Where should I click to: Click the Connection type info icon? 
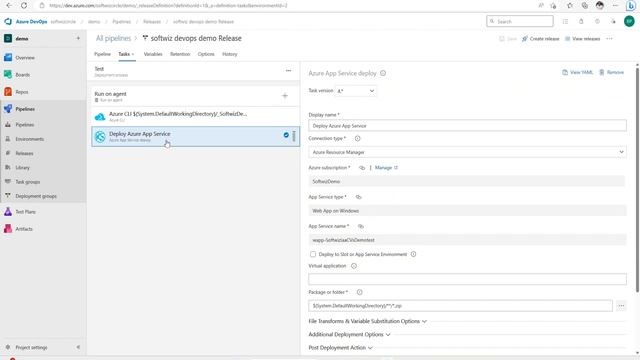pyautogui.click(x=358, y=139)
